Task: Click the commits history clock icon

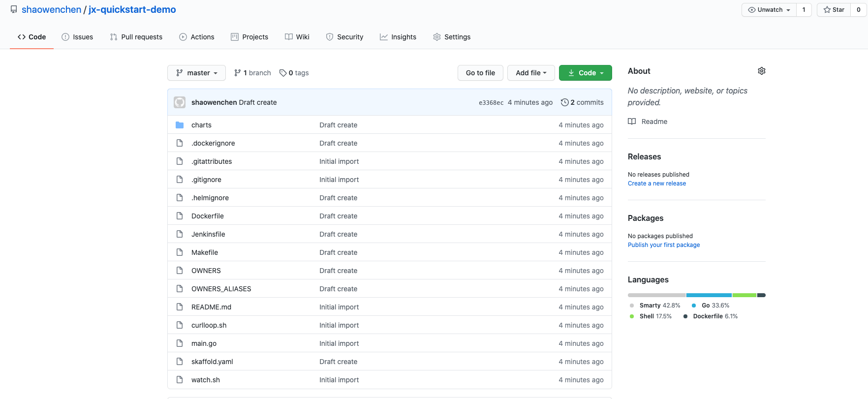Action: click(564, 102)
